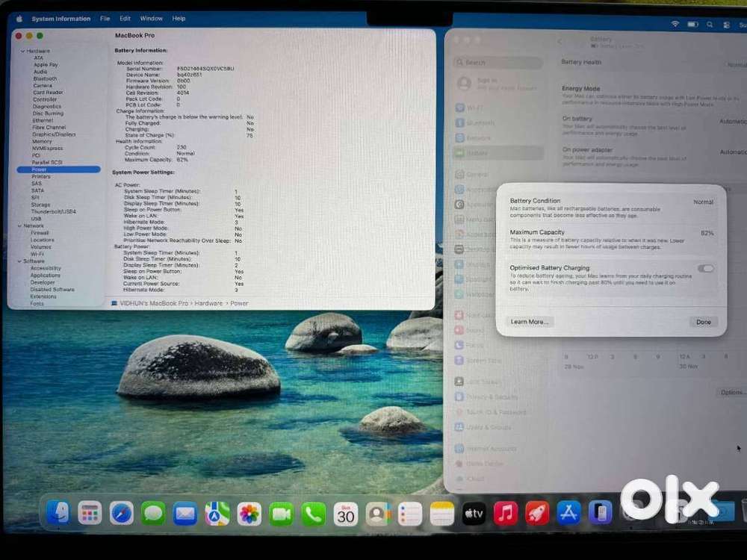Open Control Center from the menu bar

727,25
